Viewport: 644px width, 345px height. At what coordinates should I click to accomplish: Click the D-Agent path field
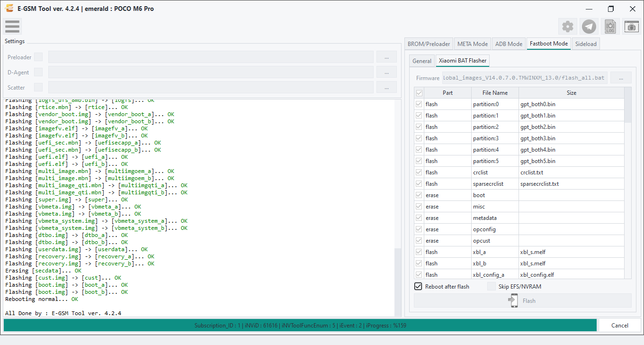(211, 72)
